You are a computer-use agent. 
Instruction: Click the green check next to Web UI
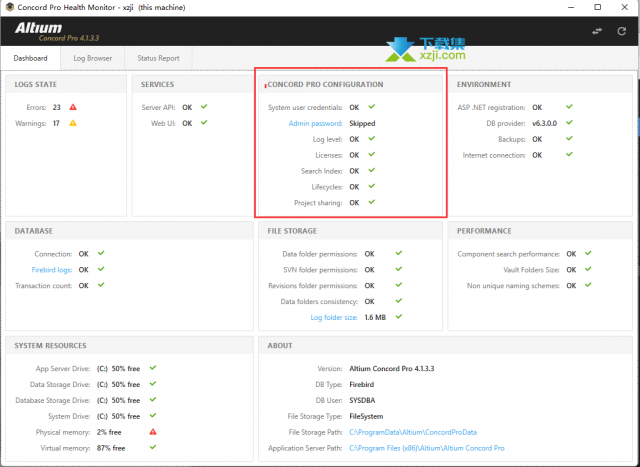[204, 122]
